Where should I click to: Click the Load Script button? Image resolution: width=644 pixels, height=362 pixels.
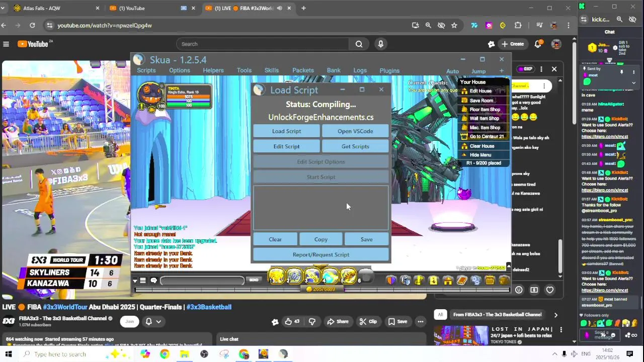tap(286, 131)
